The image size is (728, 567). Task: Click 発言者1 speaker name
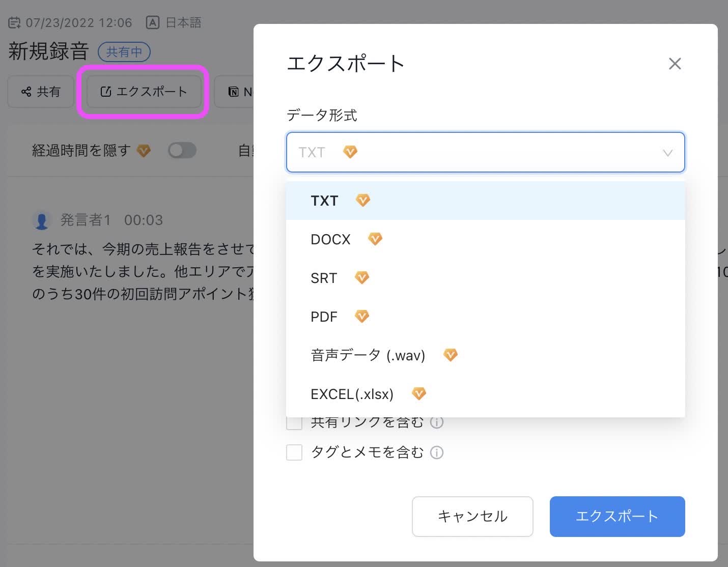[x=86, y=220]
